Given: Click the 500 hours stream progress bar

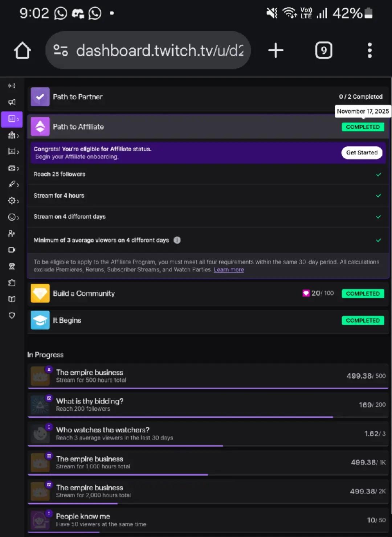Looking at the screenshot, I should pyautogui.click(x=208, y=388).
